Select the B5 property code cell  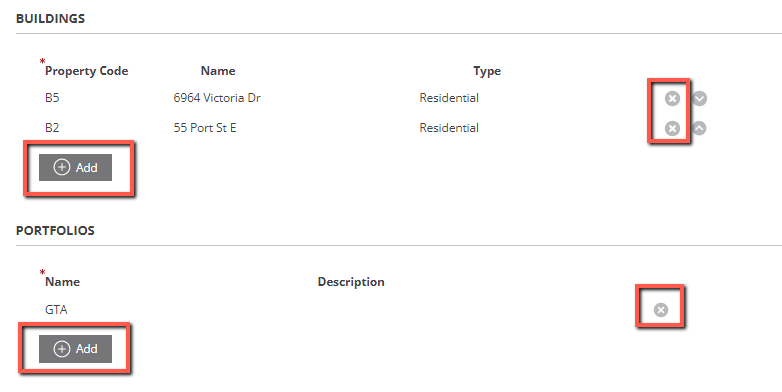pyautogui.click(x=52, y=98)
